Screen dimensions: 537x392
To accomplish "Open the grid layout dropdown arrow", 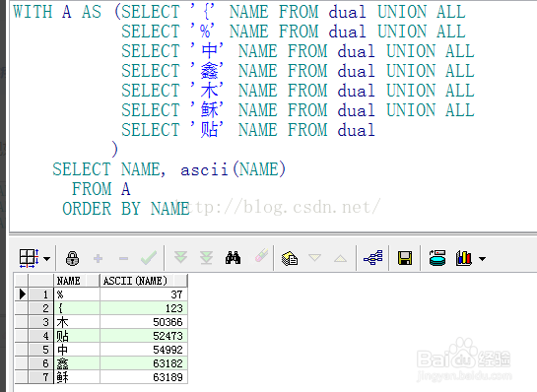I will click(47, 258).
